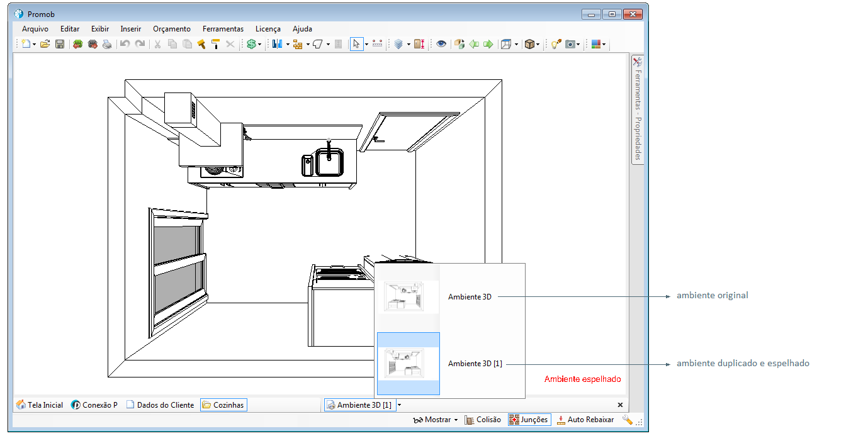This screenshot has width=868, height=436.
Task: Click the colored squares material icon
Action: 595,44
